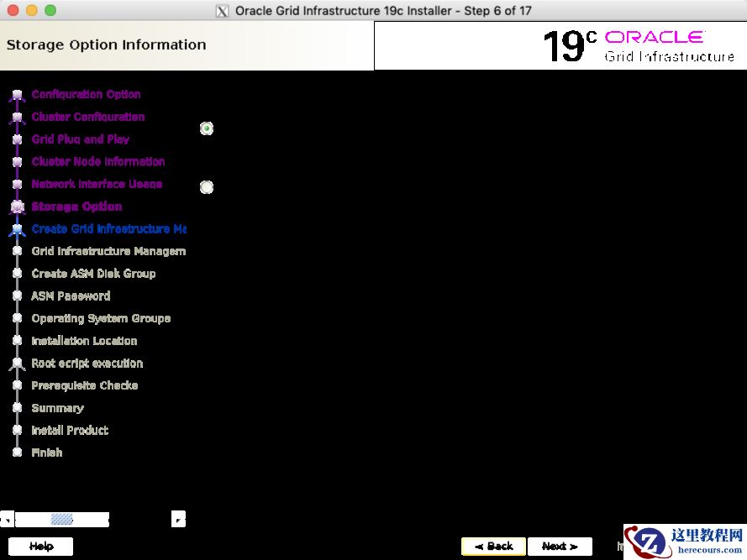Image resolution: width=747 pixels, height=560 pixels.
Task: Click the Operating System Groups step
Action: 101,318
